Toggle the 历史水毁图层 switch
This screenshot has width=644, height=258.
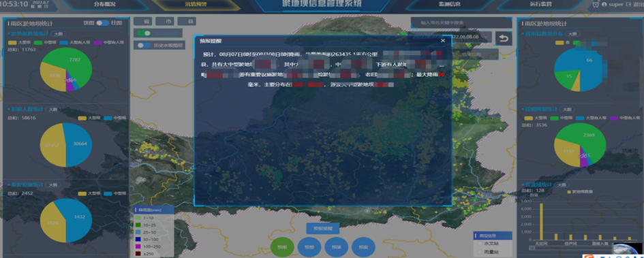click(144, 46)
